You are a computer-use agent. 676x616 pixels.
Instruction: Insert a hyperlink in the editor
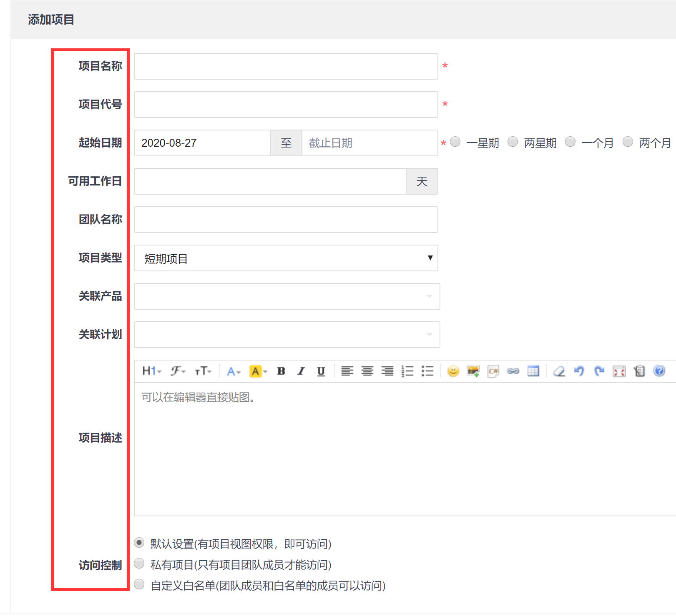(x=513, y=371)
